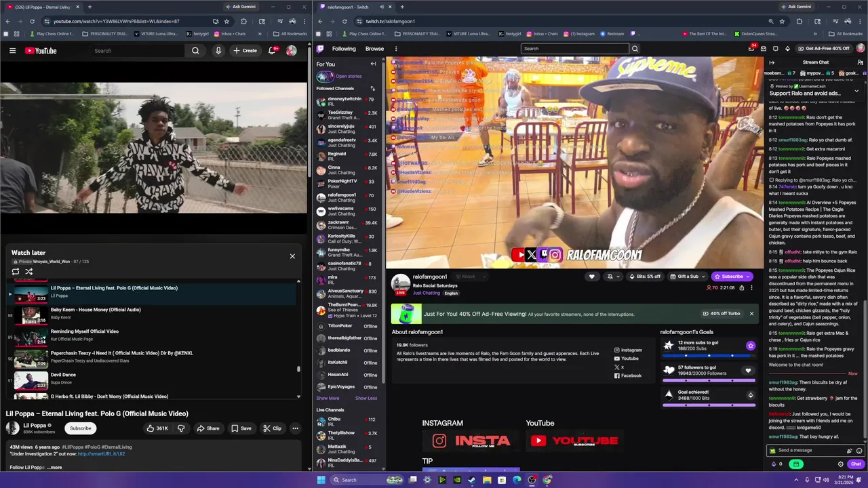Open chat community users icon
The height and width of the screenshot is (488, 868).
[x=860, y=62]
